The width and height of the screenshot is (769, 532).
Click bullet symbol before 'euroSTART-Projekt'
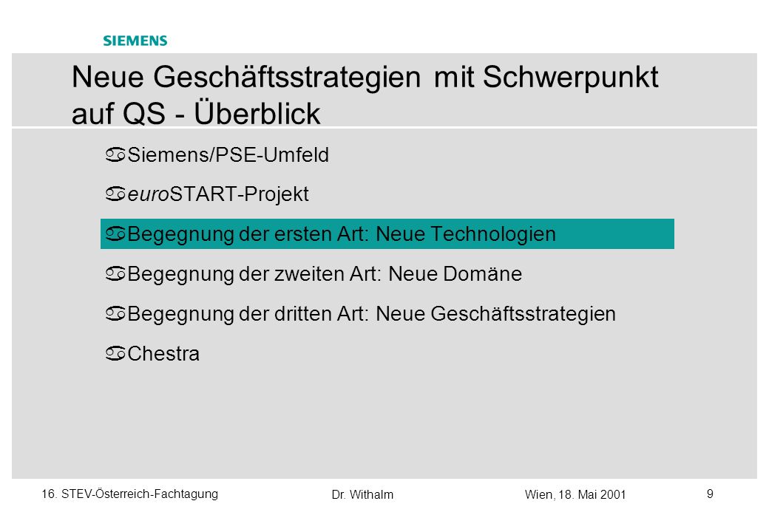click(116, 194)
